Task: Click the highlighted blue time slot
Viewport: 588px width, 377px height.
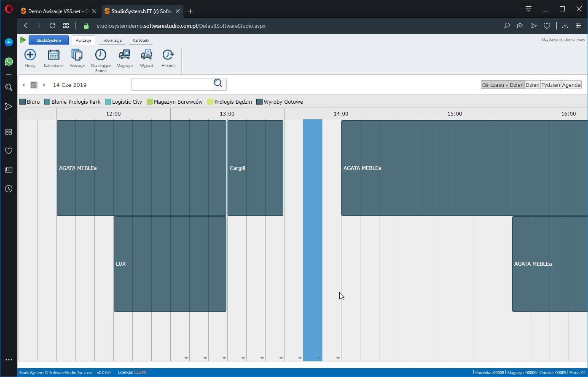Action: coord(313,240)
